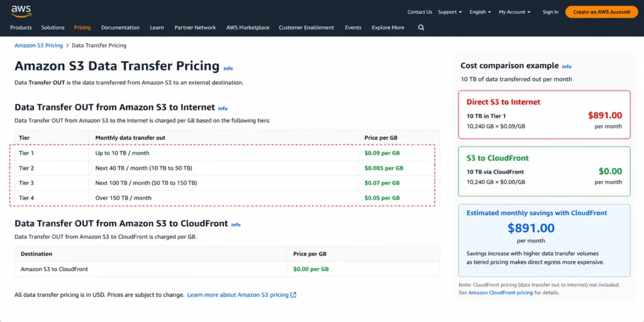Click Info beside Cost comparison example
Viewport: 644px width, 322px height.
567,67
